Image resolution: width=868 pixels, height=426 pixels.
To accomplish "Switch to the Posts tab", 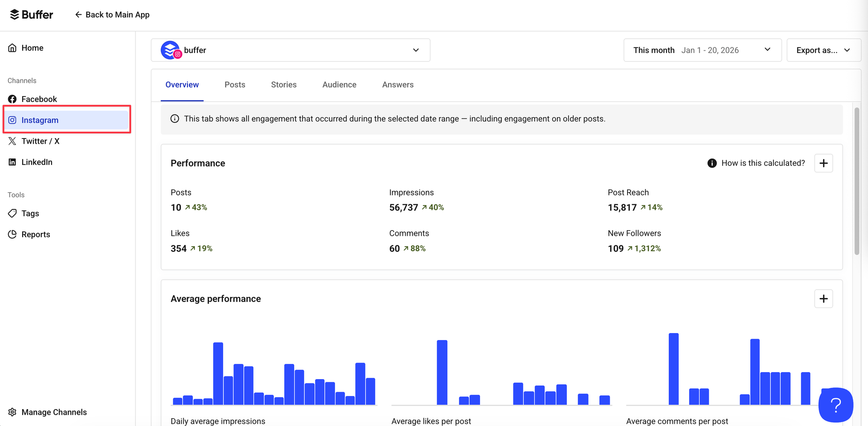I will click(x=234, y=84).
